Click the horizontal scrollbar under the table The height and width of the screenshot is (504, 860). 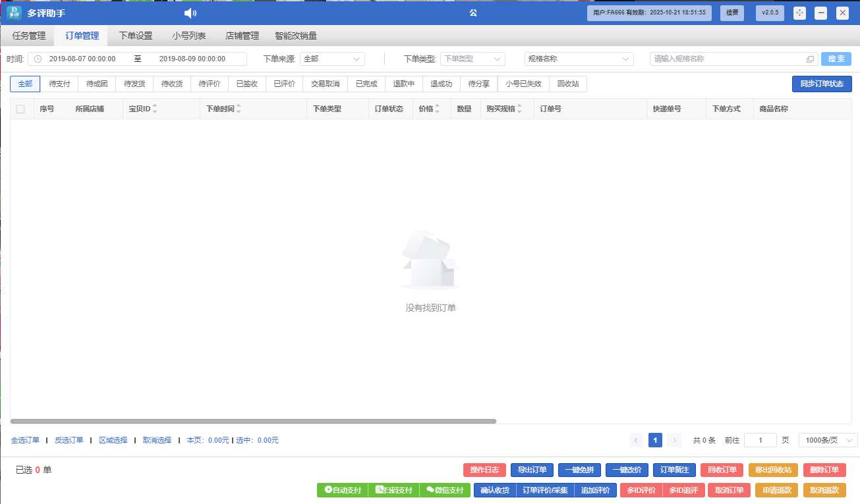coord(253,421)
